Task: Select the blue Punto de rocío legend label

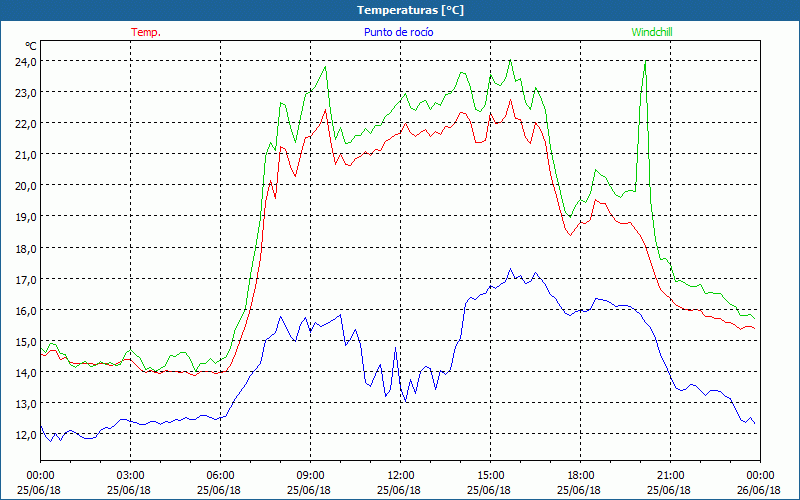Action: [398, 32]
